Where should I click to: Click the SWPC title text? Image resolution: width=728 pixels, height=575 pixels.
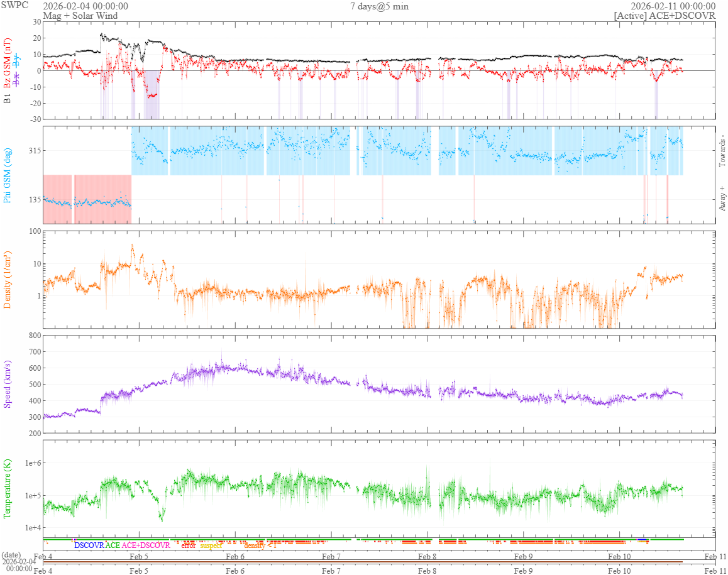15,5
